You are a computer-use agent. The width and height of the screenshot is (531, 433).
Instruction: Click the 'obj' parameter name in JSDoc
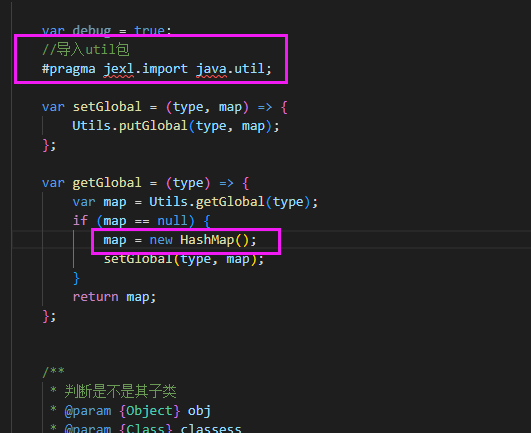click(199, 411)
